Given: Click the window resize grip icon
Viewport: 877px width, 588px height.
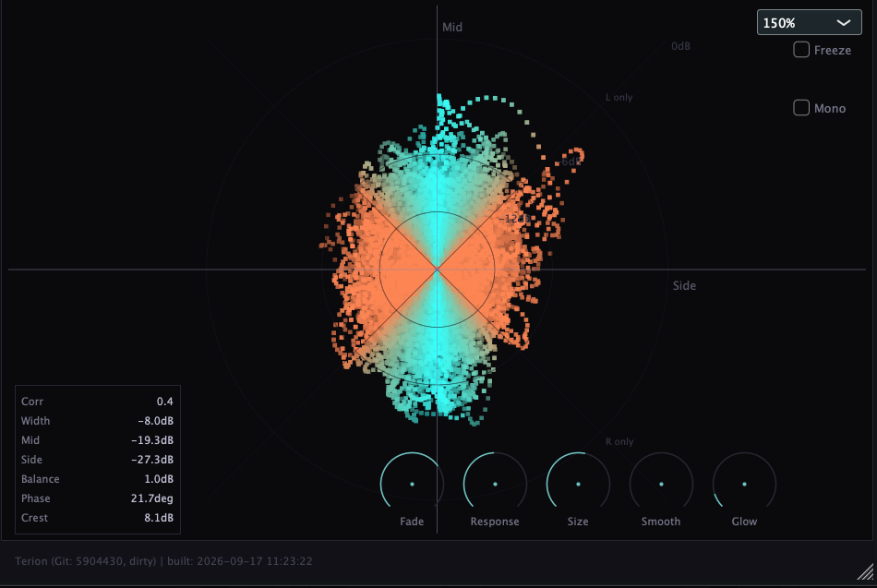Looking at the screenshot, I should pyautogui.click(x=866, y=571).
